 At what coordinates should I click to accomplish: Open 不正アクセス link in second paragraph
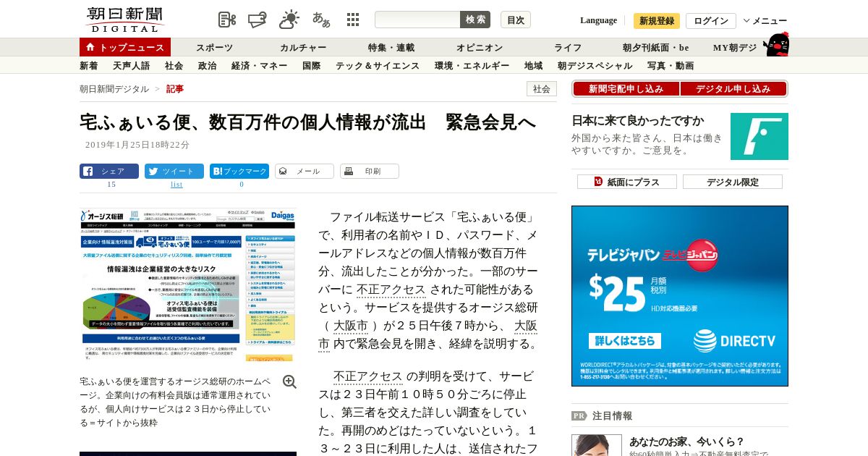pyautogui.click(x=368, y=376)
